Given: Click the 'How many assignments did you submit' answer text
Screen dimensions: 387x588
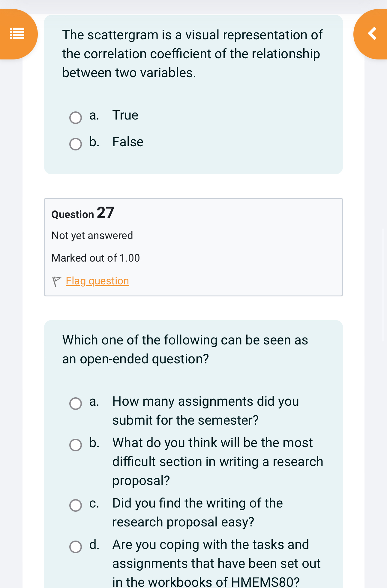Looking at the screenshot, I should 205,411.
